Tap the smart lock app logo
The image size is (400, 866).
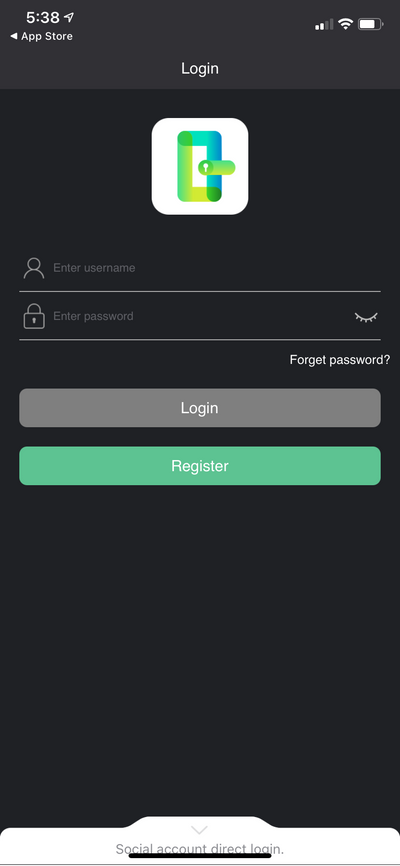pyautogui.click(x=200, y=166)
